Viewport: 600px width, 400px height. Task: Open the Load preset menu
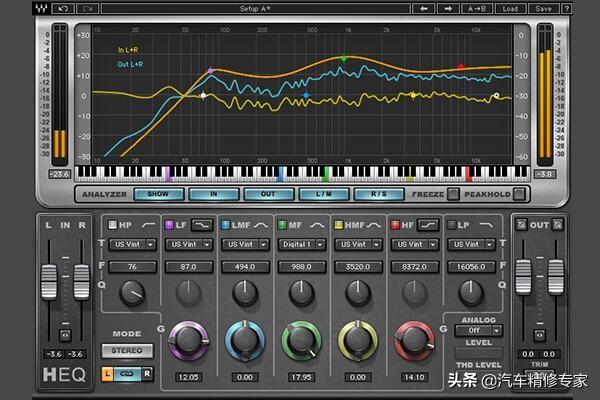510,8
